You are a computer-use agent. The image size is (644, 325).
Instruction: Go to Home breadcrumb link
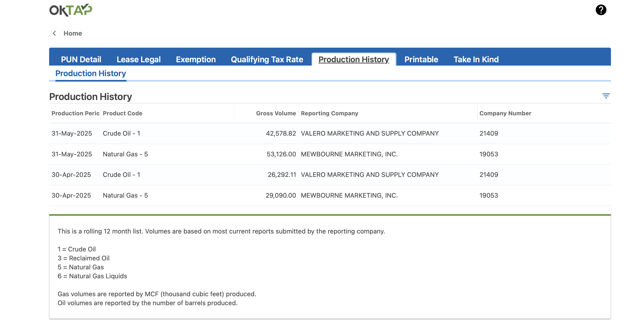pos(72,33)
